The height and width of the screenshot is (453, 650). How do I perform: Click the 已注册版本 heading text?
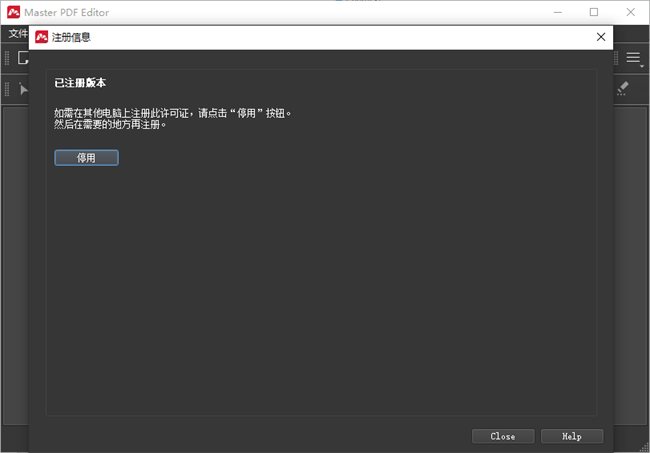(80, 83)
